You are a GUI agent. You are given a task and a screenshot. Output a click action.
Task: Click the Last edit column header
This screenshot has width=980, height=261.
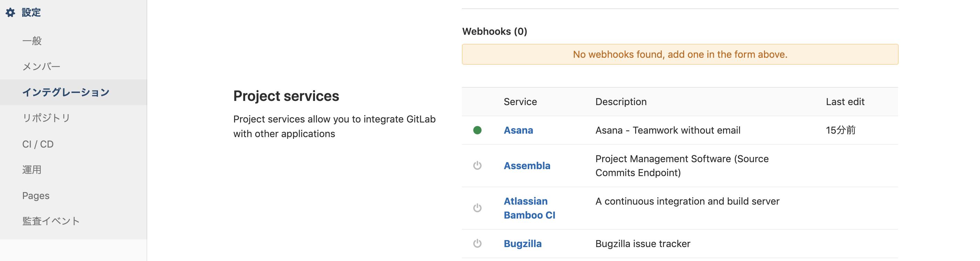coord(845,102)
